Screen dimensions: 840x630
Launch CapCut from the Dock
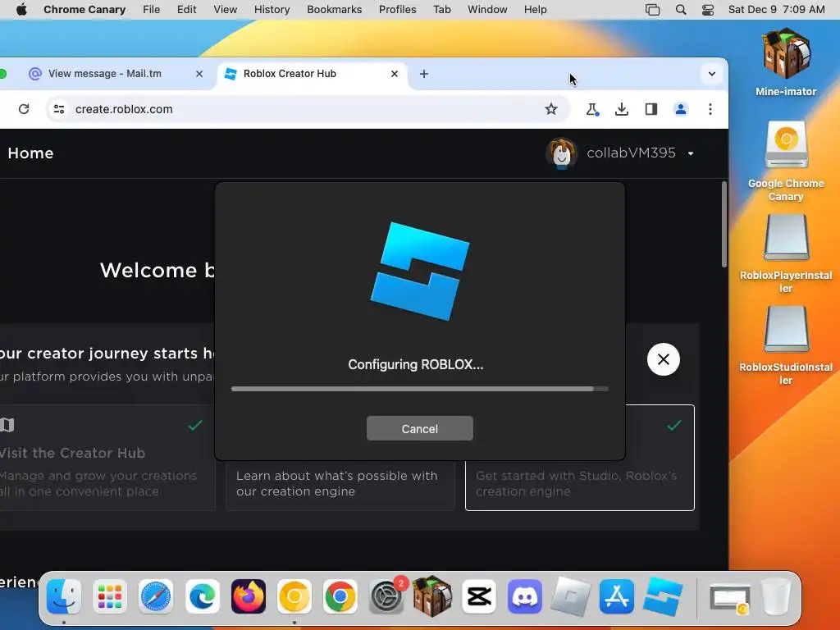tap(479, 596)
